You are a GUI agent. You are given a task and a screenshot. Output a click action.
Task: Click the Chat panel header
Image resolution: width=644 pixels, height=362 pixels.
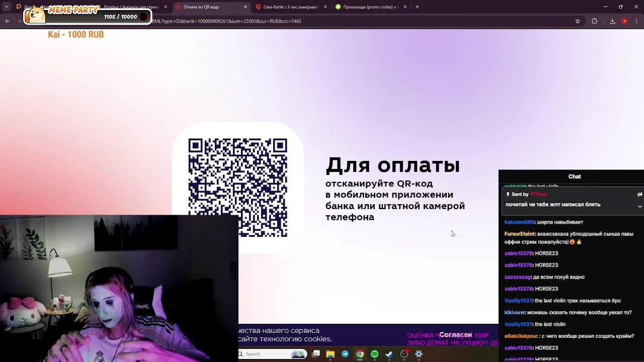coord(575,176)
